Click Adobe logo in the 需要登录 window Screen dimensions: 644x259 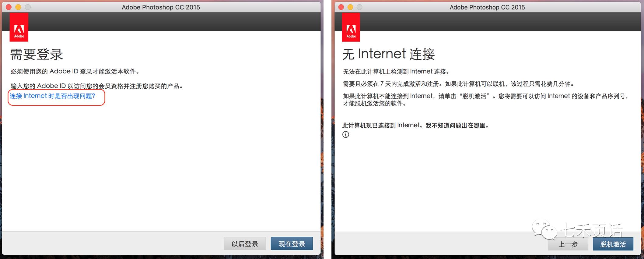point(19,27)
